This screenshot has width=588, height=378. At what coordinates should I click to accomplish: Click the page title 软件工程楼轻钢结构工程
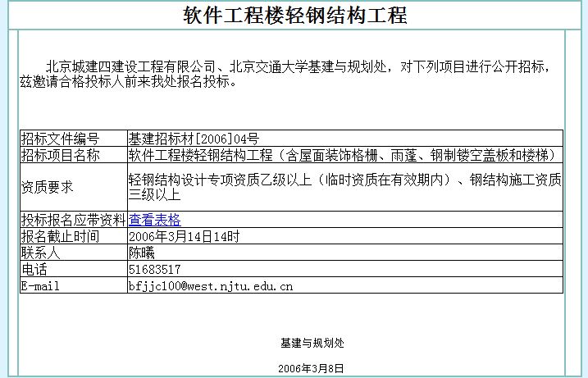(x=294, y=16)
